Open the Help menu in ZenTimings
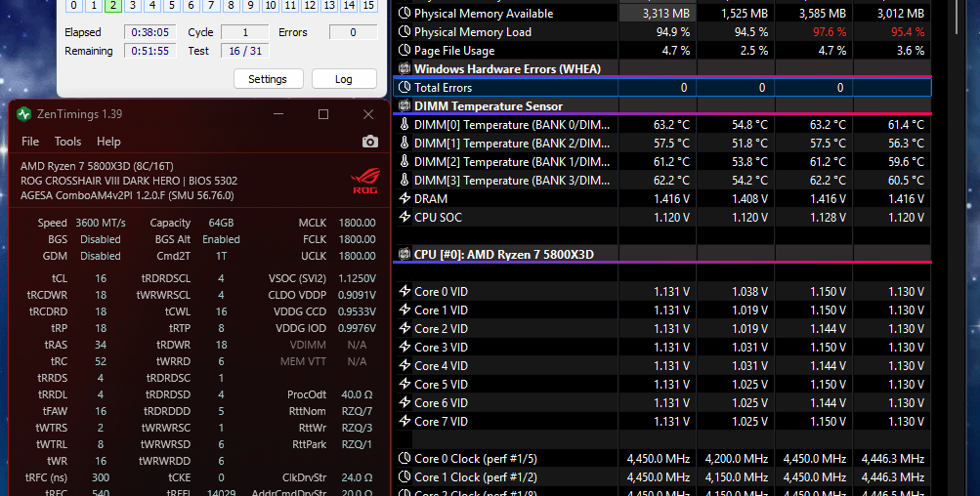 click(x=108, y=142)
